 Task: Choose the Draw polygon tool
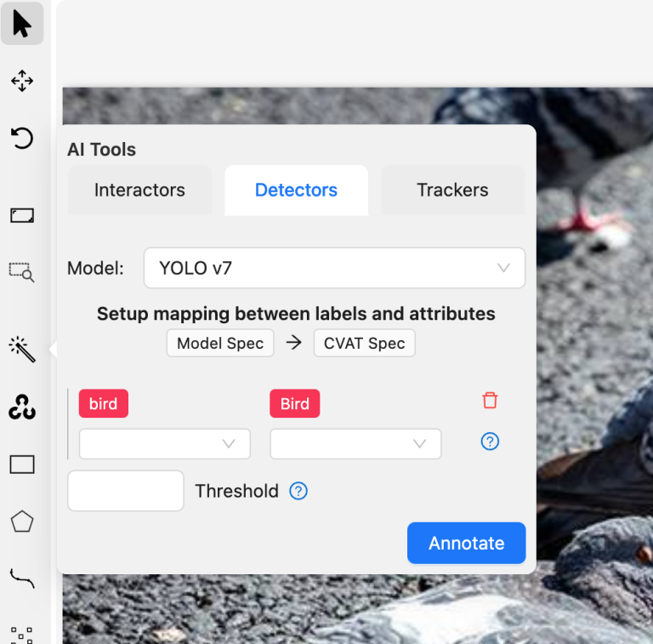[x=22, y=521]
